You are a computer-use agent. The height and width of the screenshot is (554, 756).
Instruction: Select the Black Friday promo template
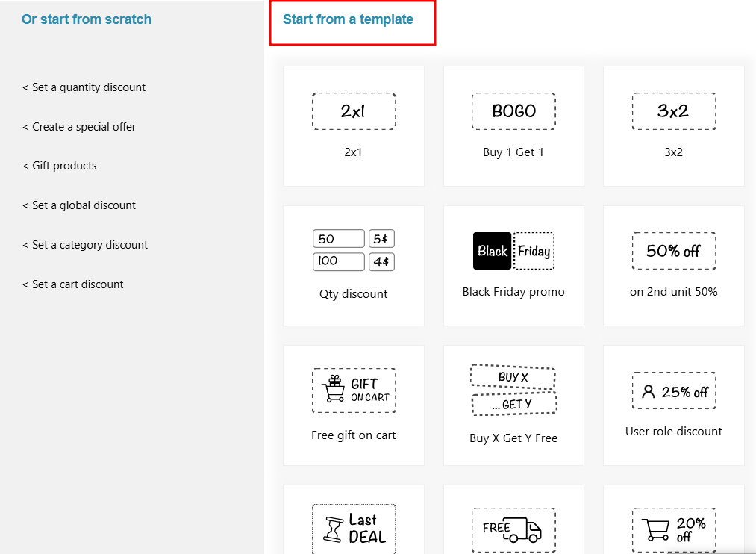[513, 251]
